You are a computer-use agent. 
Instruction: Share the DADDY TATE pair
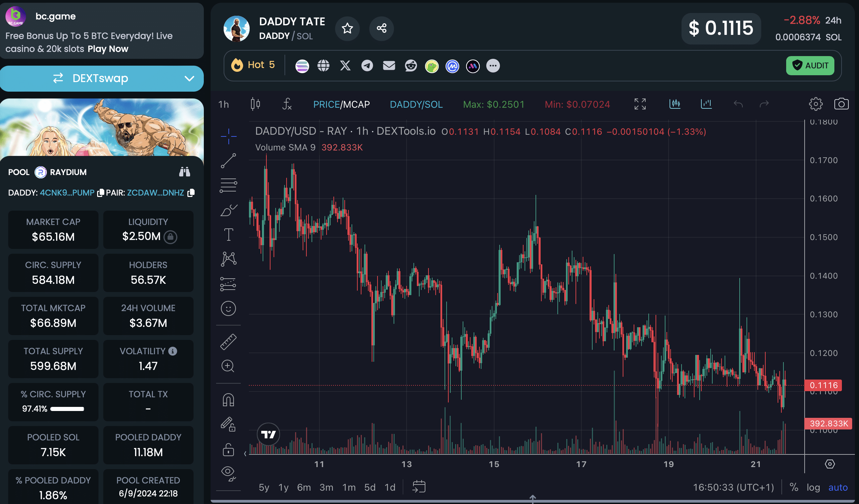point(382,28)
